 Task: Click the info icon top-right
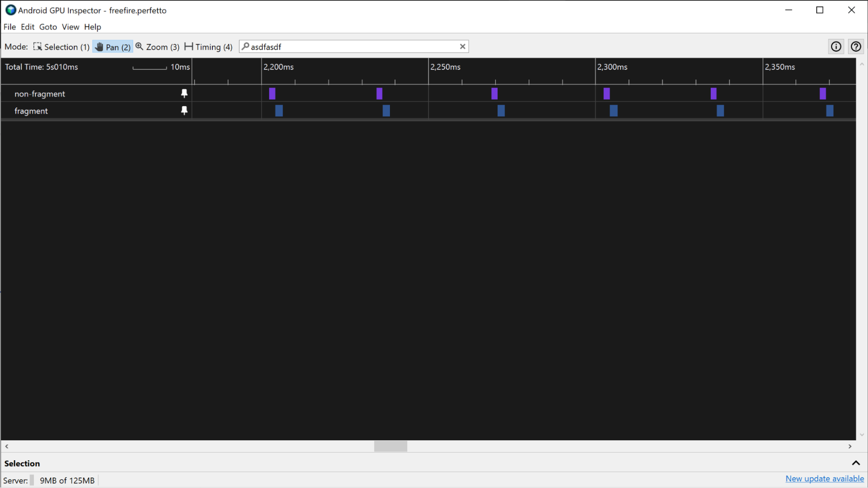[836, 46]
